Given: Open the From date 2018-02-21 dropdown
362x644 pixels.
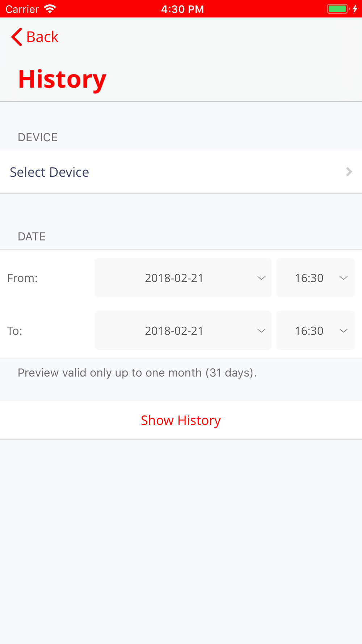Looking at the screenshot, I should pos(183,278).
